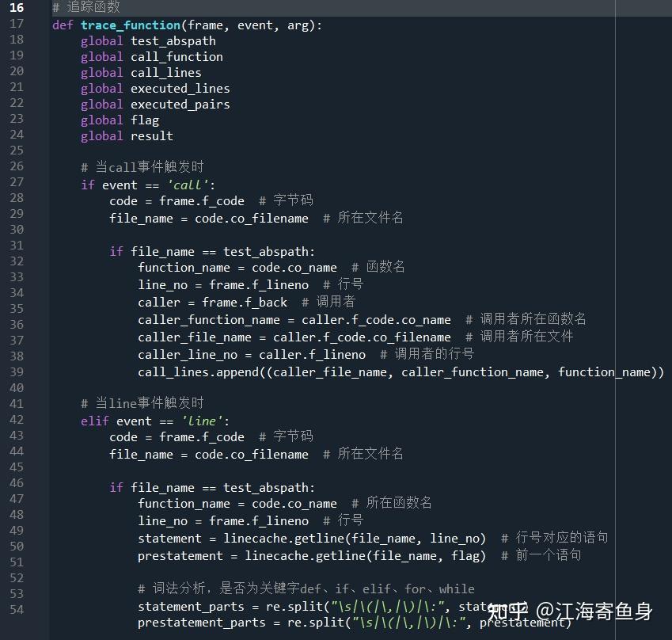Click line number 17 in the gutter

coord(17,24)
